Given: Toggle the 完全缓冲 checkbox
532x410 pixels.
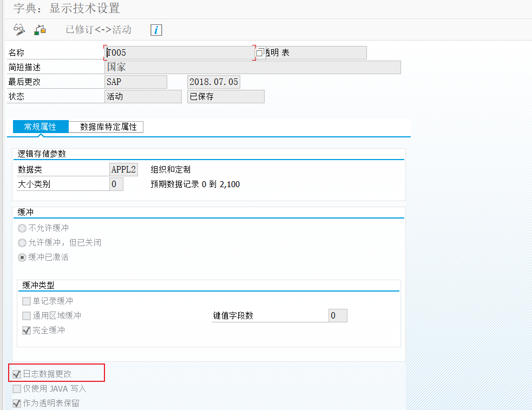Looking at the screenshot, I should point(27,330).
